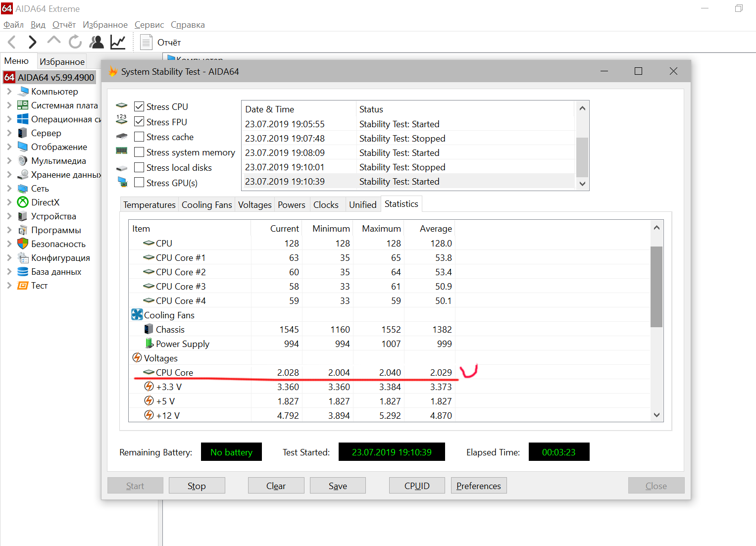
Task: Click the statistics list vertical scrollbar thumb
Action: point(656,287)
